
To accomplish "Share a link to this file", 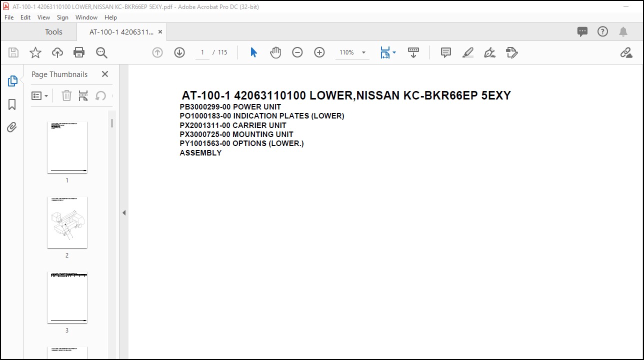I will point(626,52).
